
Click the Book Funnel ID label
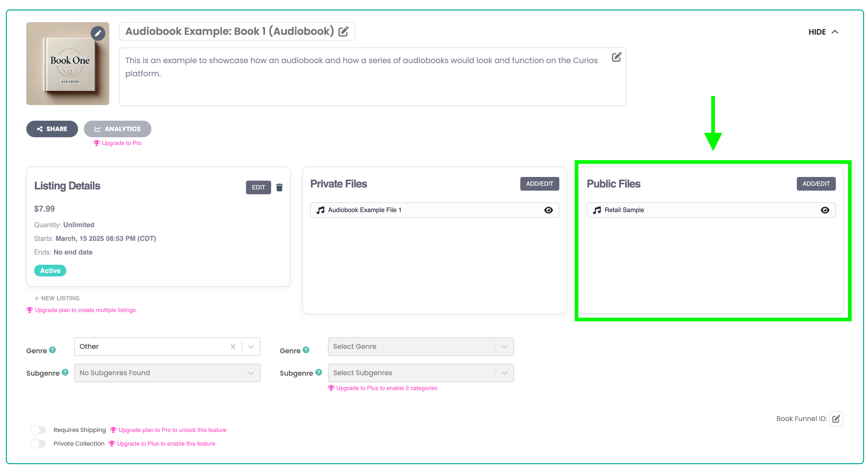[x=802, y=419]
